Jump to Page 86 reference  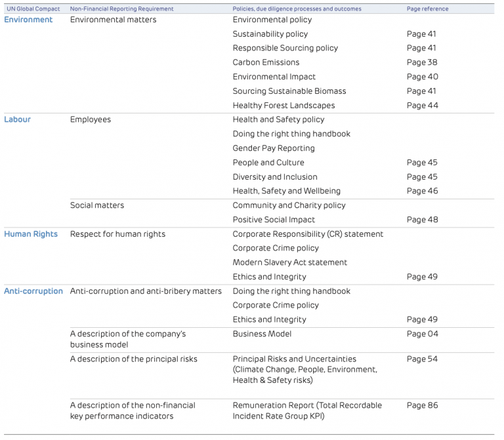(x=422, y=405)
